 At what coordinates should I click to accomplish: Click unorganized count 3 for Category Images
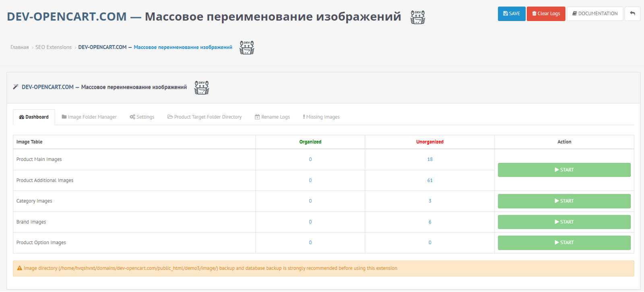pyautogui.click(x=430, y=201)
